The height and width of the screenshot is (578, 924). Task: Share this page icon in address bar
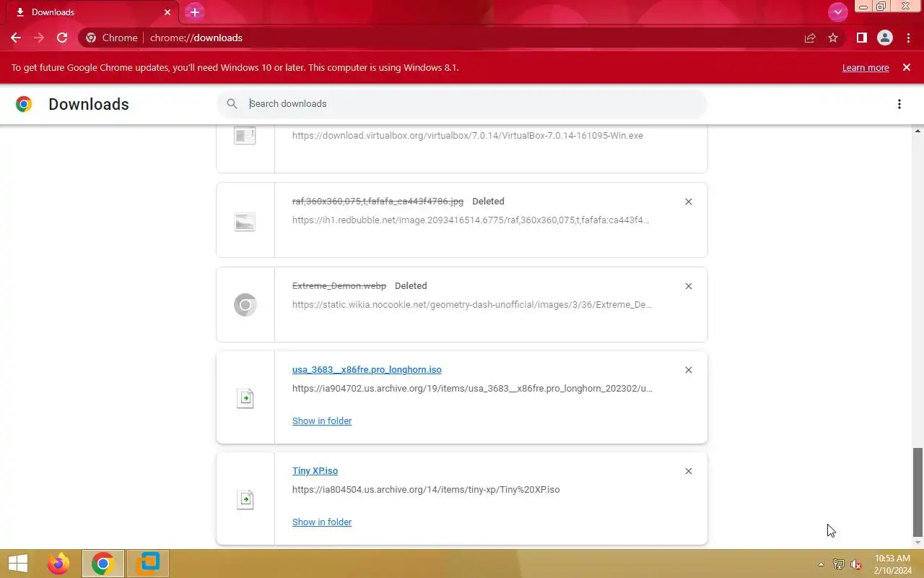810,38
